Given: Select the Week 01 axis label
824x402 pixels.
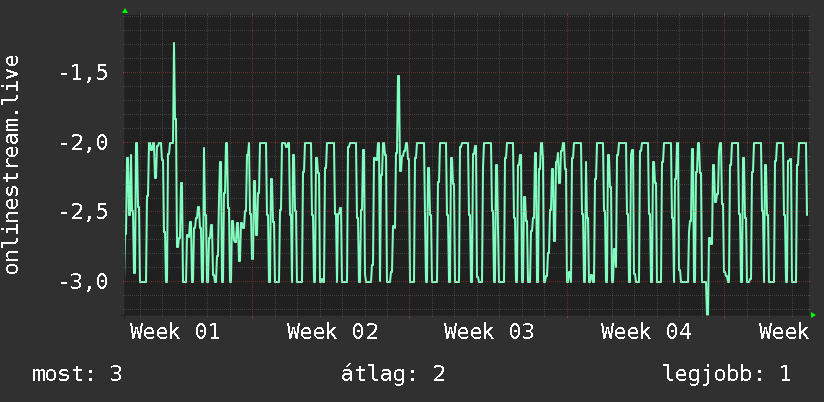Looking at the screenshot, I should click(175, 332).
